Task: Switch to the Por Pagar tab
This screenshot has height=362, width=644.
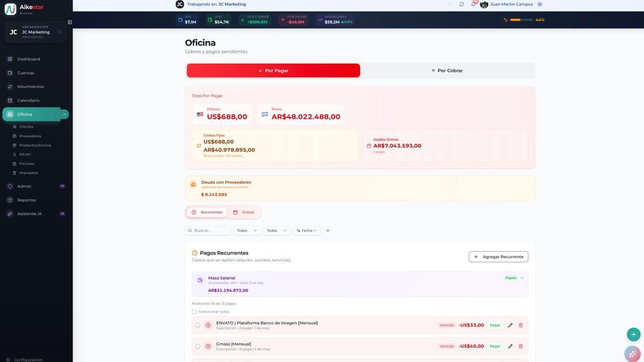Action: click(274, 70)
